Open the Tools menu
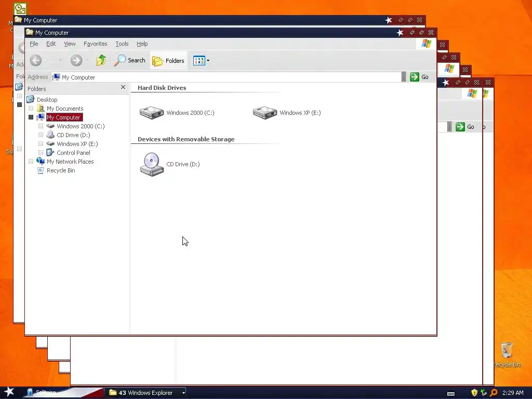532x399 pixels. click(x=122, y=44)
